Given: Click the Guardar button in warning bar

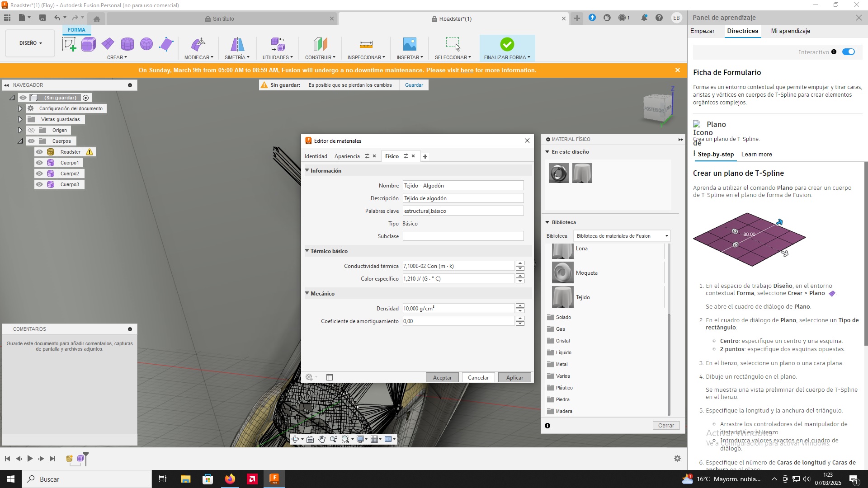Looking at the screenshot, I should pyautogui.click(x=414, y=85).
